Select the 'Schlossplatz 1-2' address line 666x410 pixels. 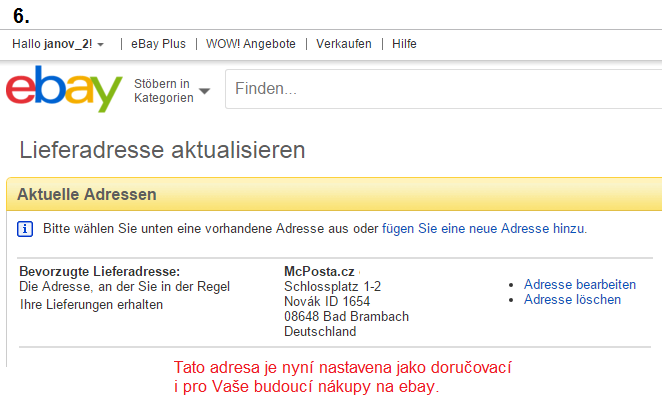click(x=332, y=286)
